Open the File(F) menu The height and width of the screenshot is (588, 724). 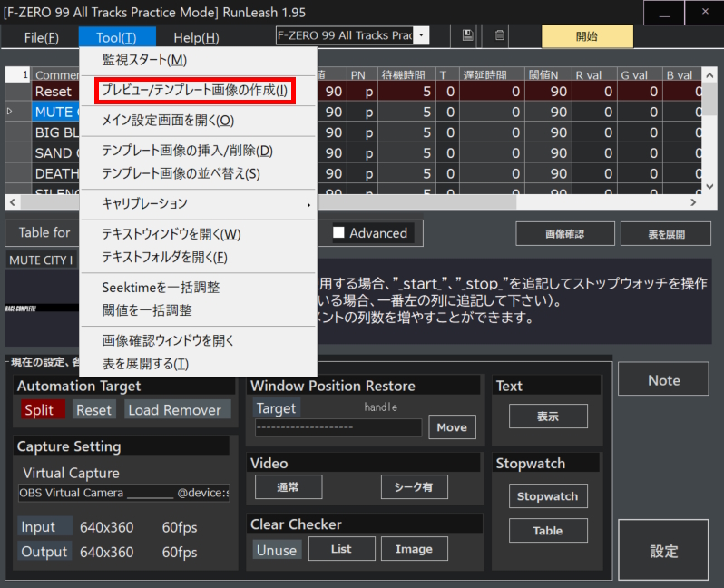pos(41,37)
